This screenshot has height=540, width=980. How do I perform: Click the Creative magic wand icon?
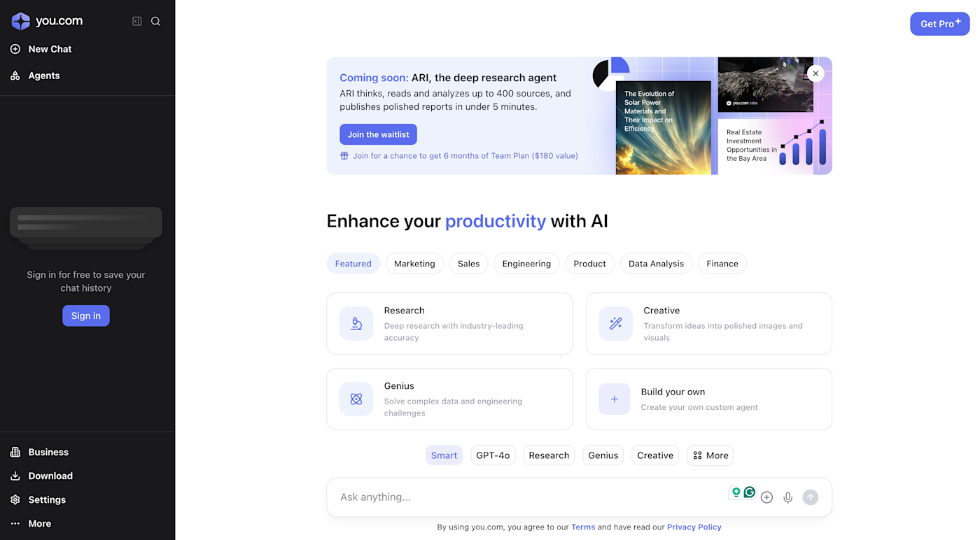(616, 323)
